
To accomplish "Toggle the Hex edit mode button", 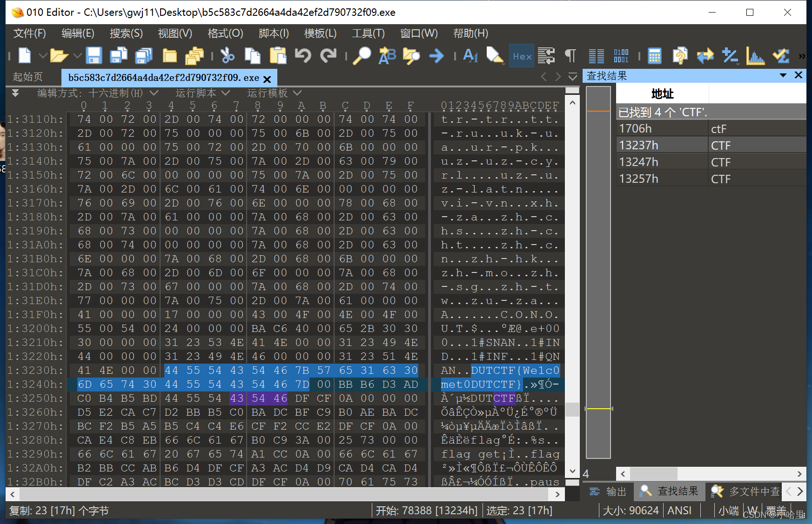I will (522, 56).
